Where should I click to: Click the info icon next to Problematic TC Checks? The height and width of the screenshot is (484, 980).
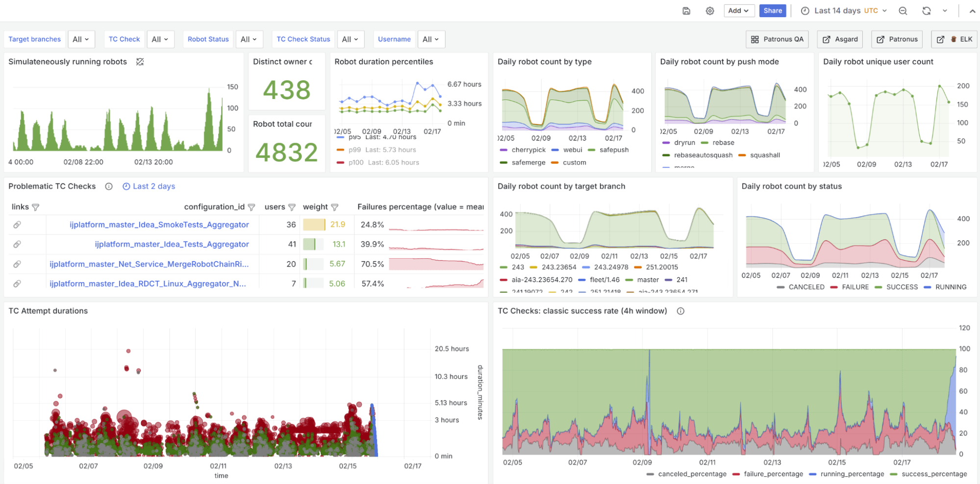(x=108, y=186)
